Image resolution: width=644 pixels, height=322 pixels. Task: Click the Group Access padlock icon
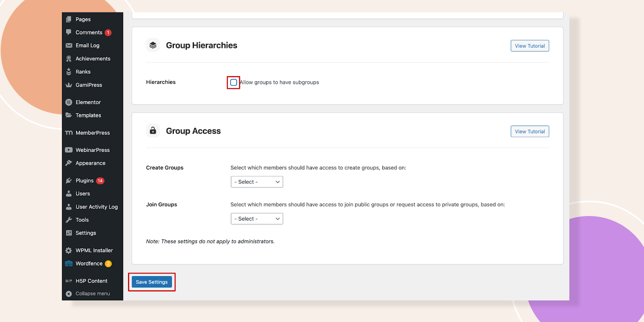(x=153, y=131)
